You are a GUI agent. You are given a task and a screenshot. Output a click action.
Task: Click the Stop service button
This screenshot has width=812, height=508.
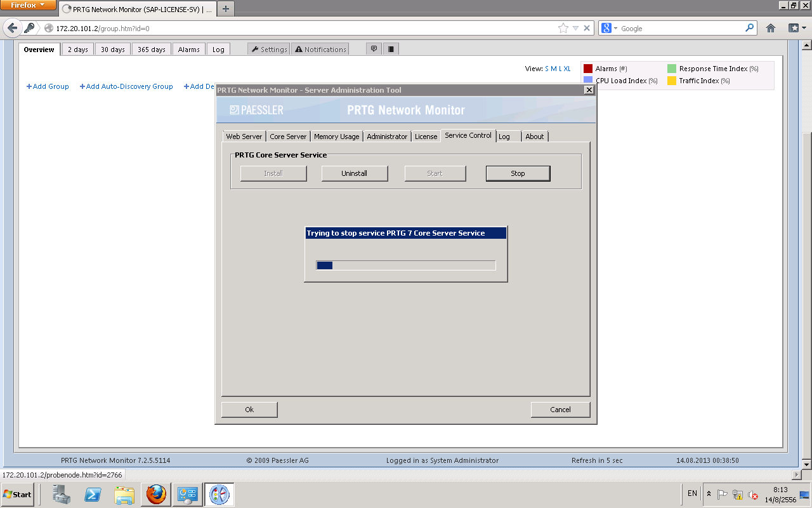click(x=518, y=173)
